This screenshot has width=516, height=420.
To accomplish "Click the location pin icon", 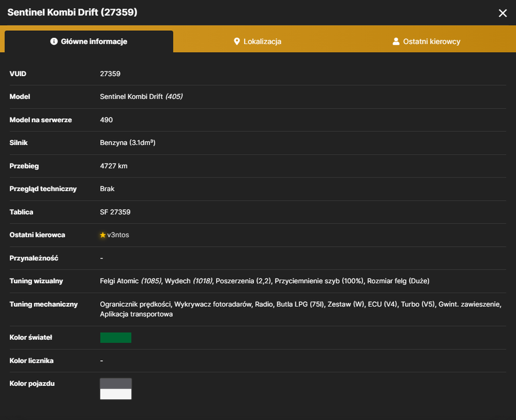I will coord(237,41).
